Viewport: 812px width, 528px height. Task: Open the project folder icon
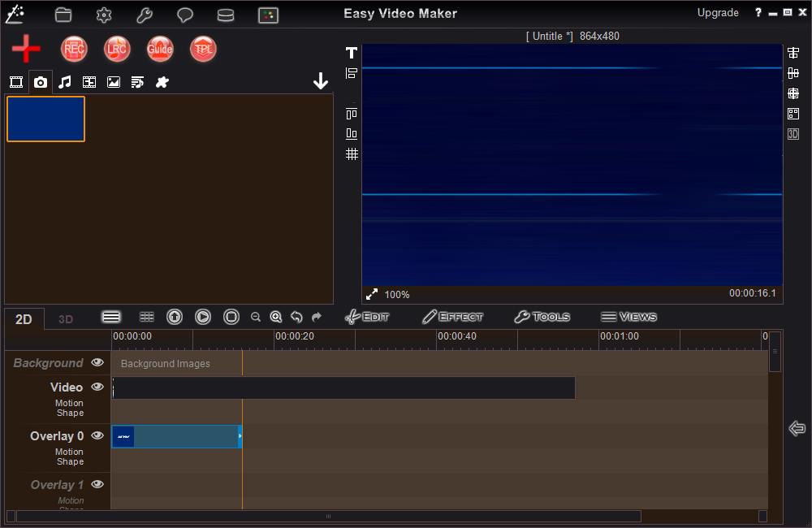coord(63,15)
